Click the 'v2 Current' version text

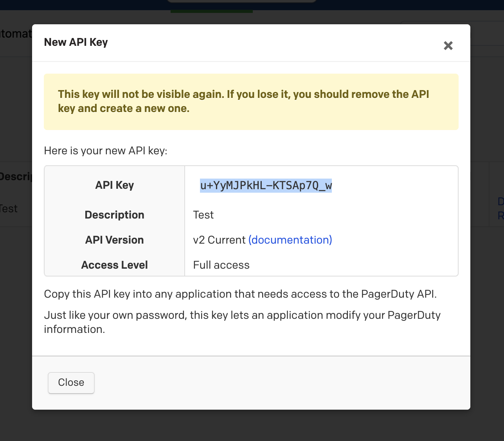tap(219, 240)
